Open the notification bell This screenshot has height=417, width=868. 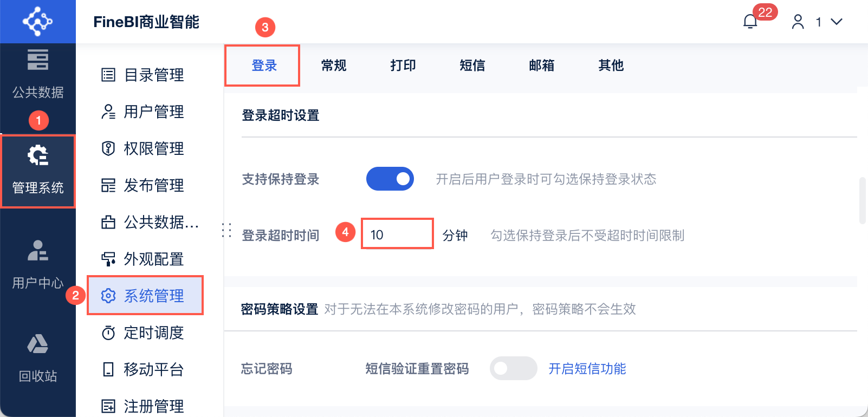coord(750,22)
